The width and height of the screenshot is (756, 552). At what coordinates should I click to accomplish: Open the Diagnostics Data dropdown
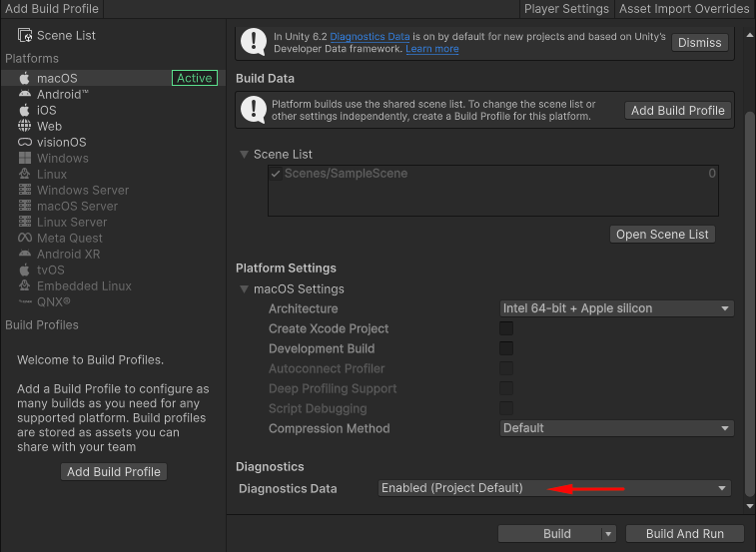click(x=554, y=488)
